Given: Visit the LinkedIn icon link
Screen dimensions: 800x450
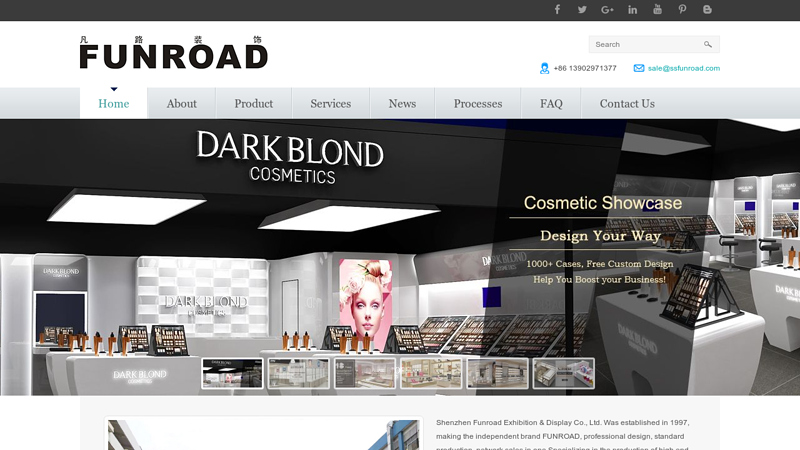Looking at the screenshot, I should tap(633, 10).
